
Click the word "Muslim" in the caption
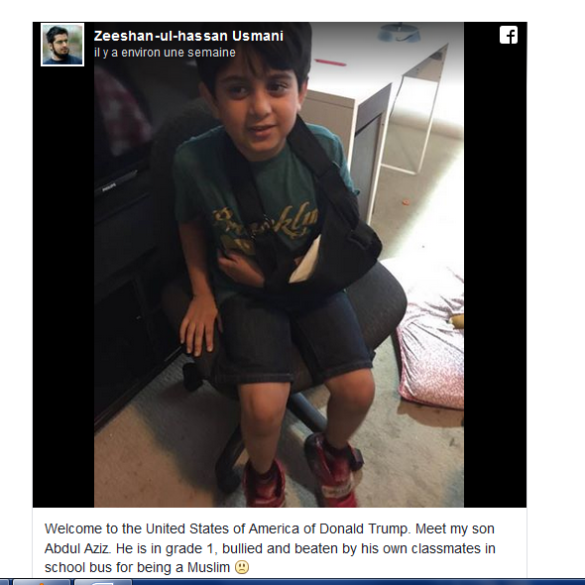click(x=208, y=567)
